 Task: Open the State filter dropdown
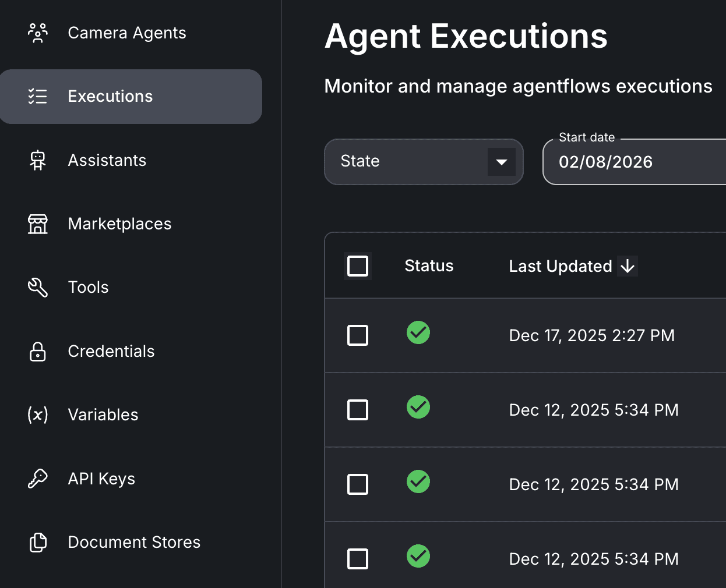point(424,161)
